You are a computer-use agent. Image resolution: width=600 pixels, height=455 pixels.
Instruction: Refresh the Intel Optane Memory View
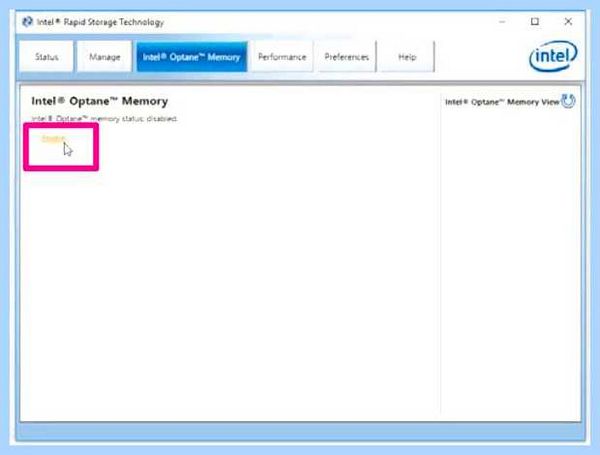(568, 101)
